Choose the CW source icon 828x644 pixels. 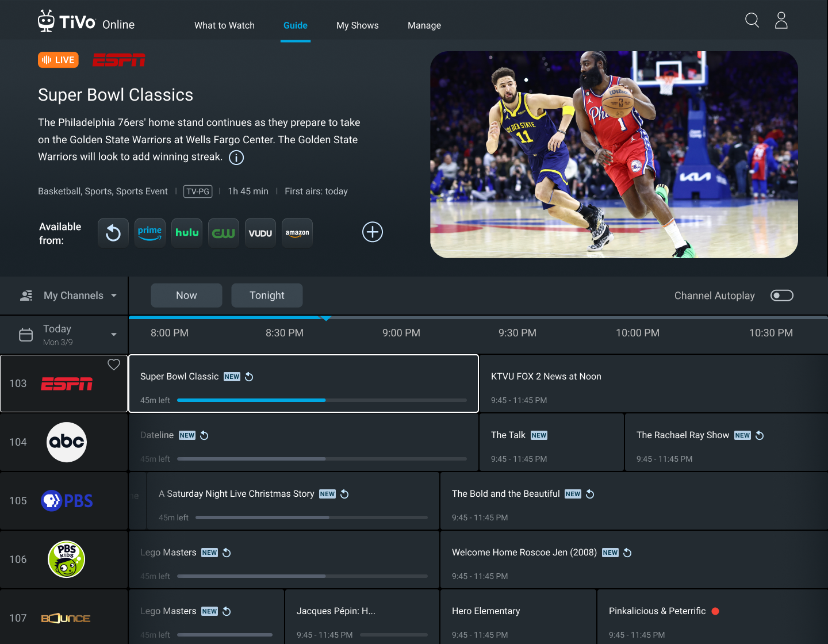click(x=224, y=233)
